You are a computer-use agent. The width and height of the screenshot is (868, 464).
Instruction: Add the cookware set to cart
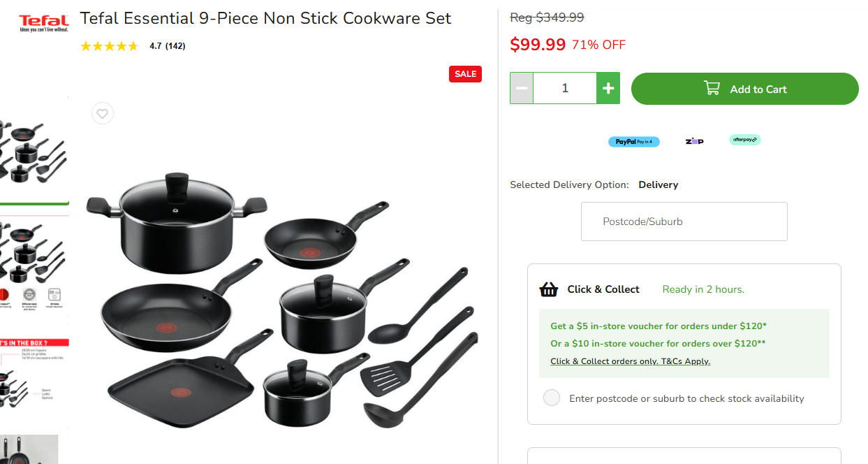click(x=744, y=89)
